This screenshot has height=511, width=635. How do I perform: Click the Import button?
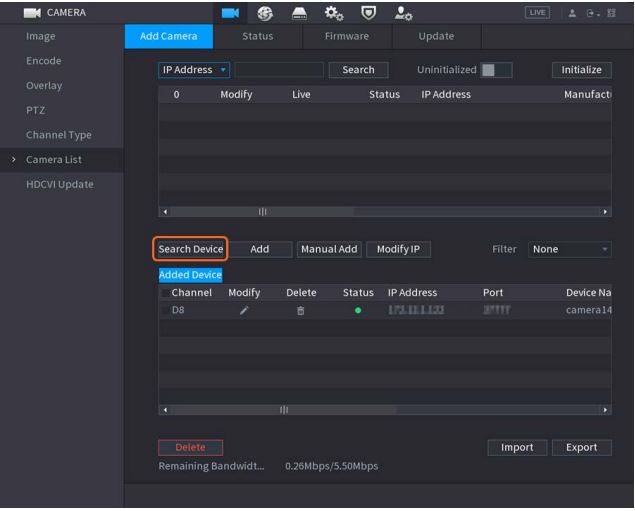pos(517,447)
